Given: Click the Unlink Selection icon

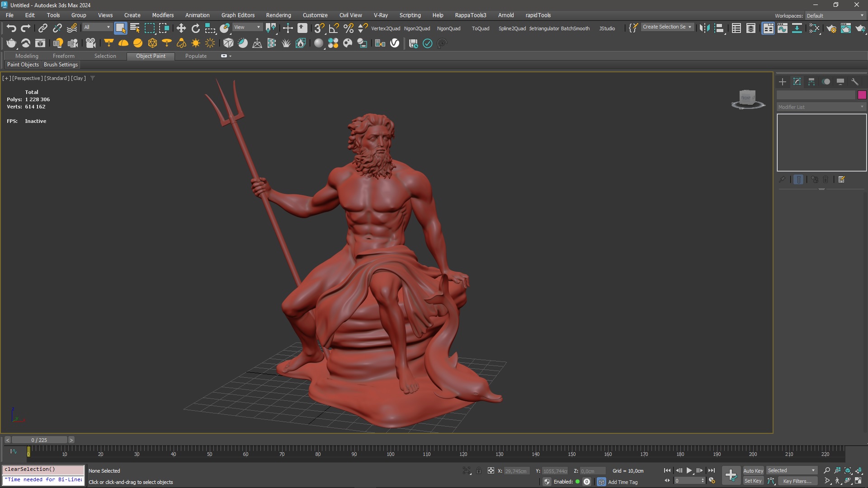Looking at the screenshot, I should (57, 28).
